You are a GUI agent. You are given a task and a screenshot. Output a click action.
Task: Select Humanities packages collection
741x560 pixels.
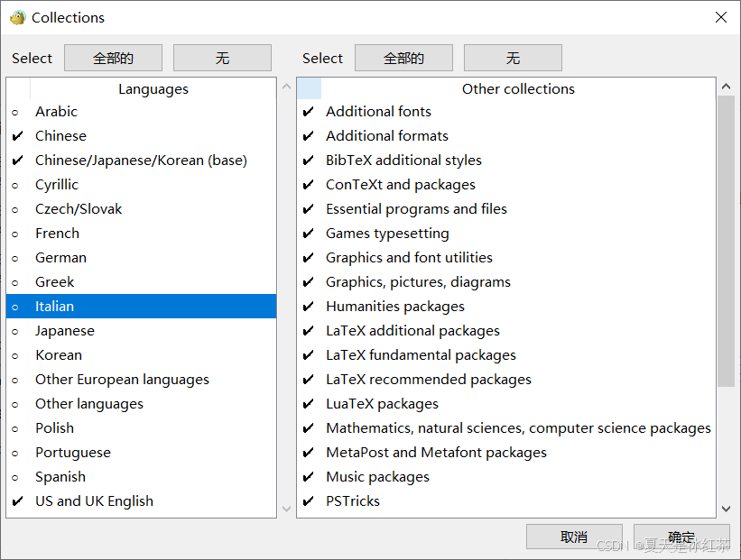506,307
